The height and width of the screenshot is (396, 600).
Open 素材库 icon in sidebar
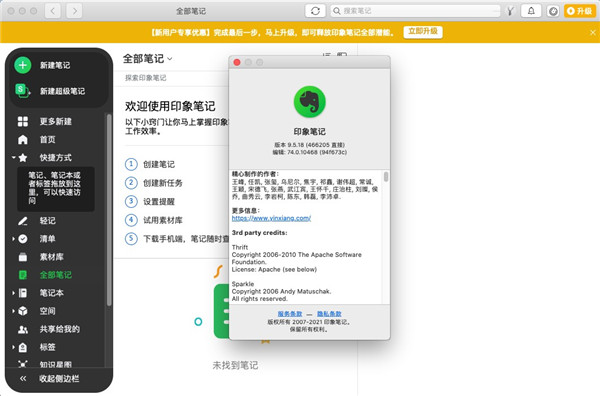pyautogui.click(x=23, y=257)
